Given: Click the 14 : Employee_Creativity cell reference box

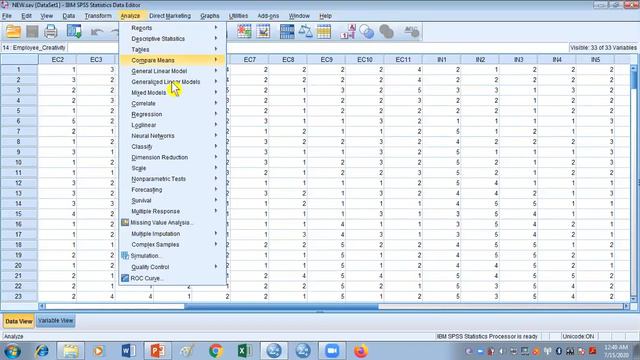Looking at the screenshot, I should tap(34, 48).
